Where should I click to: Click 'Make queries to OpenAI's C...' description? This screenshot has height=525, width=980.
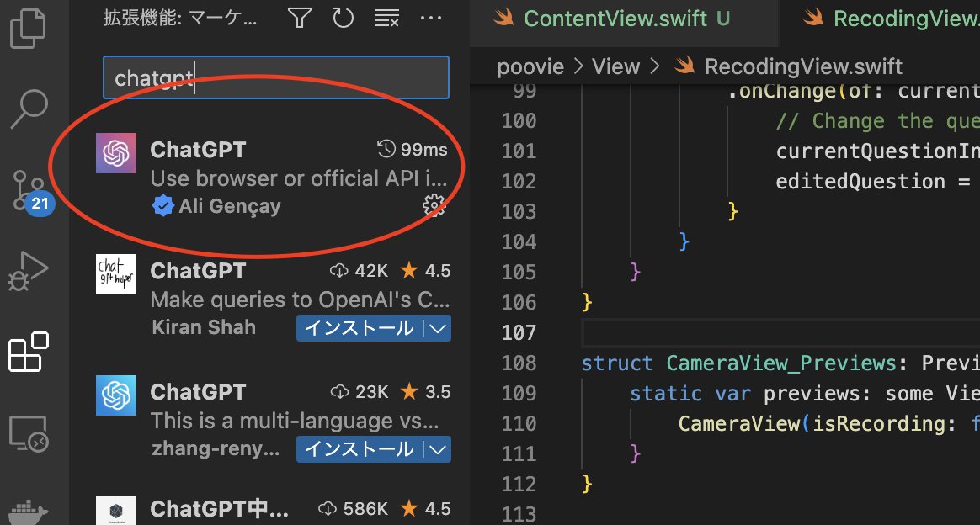300,300
